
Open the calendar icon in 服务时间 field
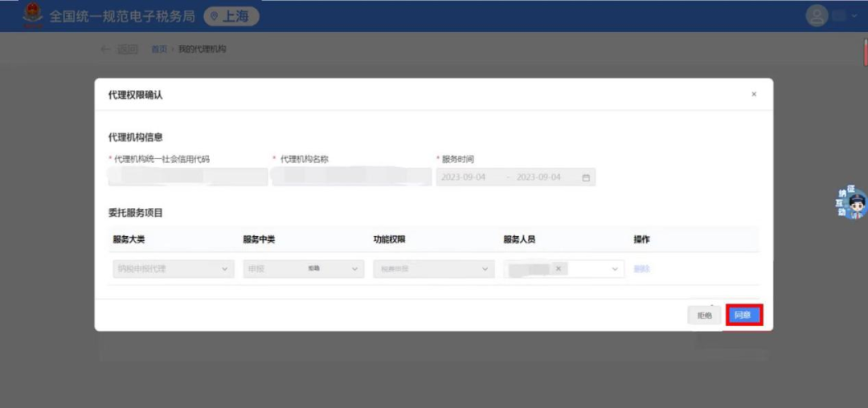586,178
